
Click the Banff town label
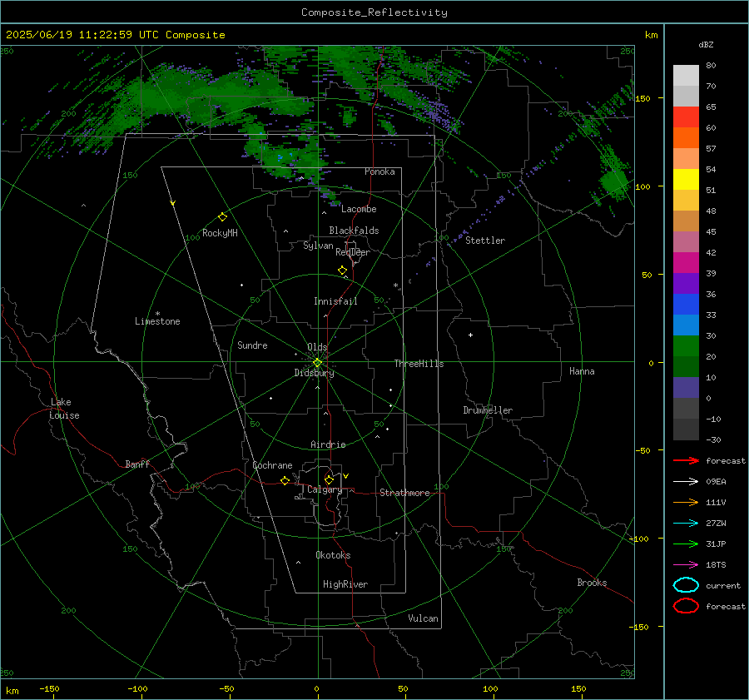pyautogui.click(x=137, y=464)
